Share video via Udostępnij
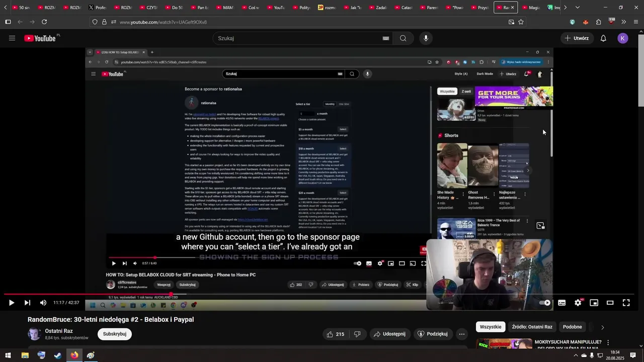 click(390, 334)
